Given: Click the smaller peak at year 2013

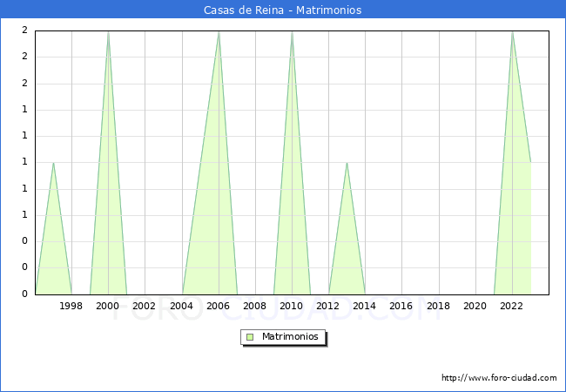Looking at the screenshot, I should [347, 163].
